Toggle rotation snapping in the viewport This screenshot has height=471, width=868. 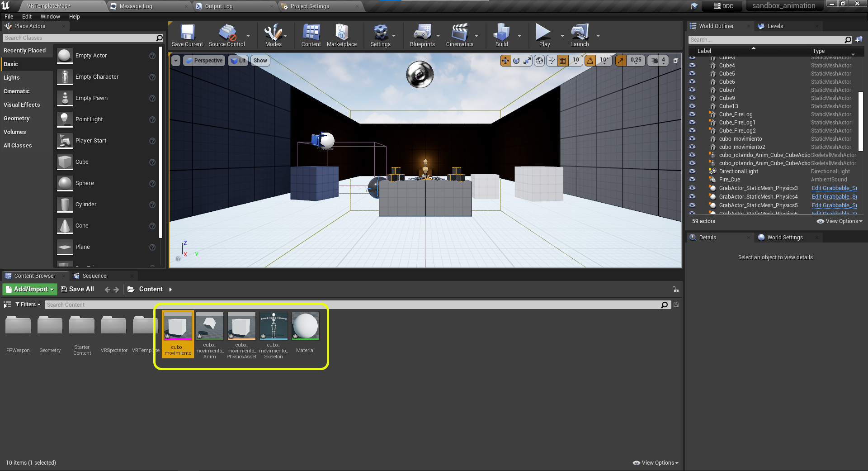[x=590, y=61]
